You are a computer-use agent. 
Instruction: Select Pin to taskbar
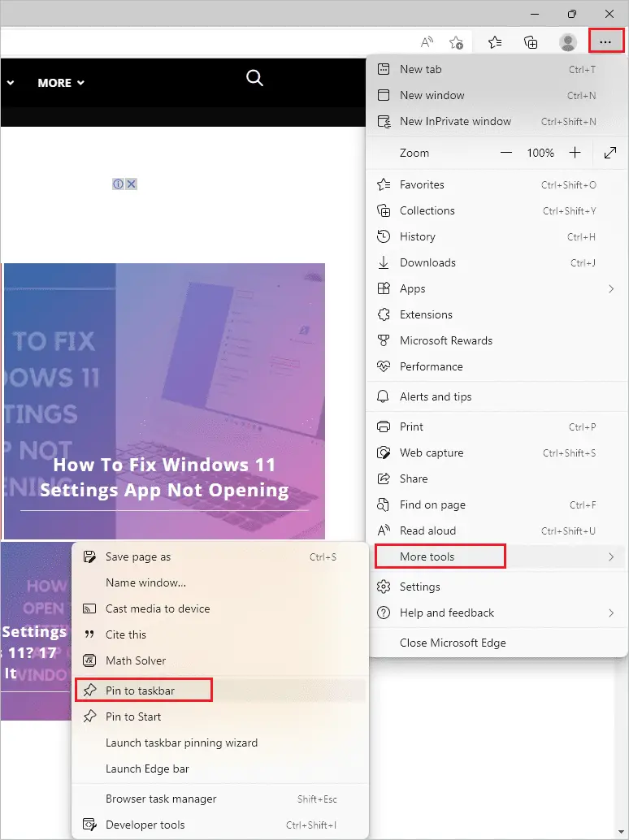pyautogui.click(x=220, y=691)
